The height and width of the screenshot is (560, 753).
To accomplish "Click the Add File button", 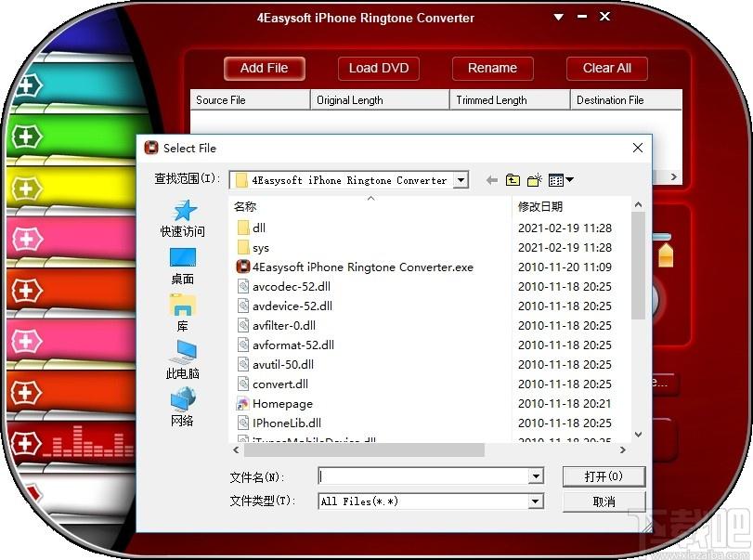I will point(264,68).
